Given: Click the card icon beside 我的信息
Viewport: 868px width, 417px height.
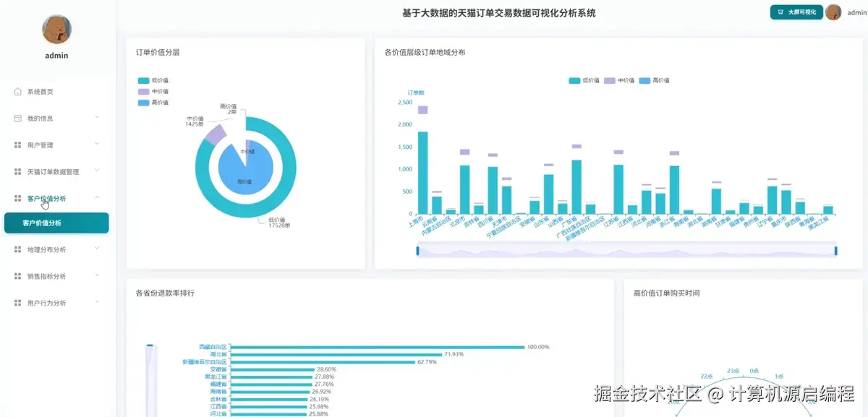Looking at the screenshot, I should 17,118.
